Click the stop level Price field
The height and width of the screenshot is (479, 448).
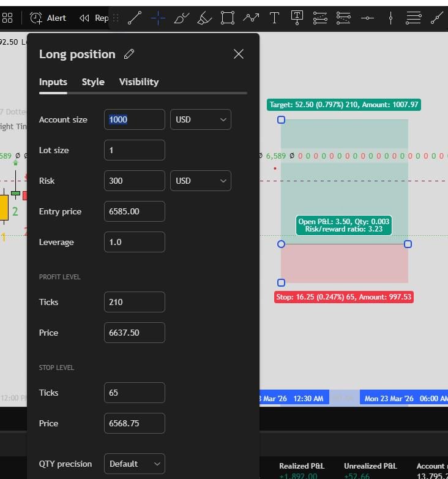click(x=134, y=423)
